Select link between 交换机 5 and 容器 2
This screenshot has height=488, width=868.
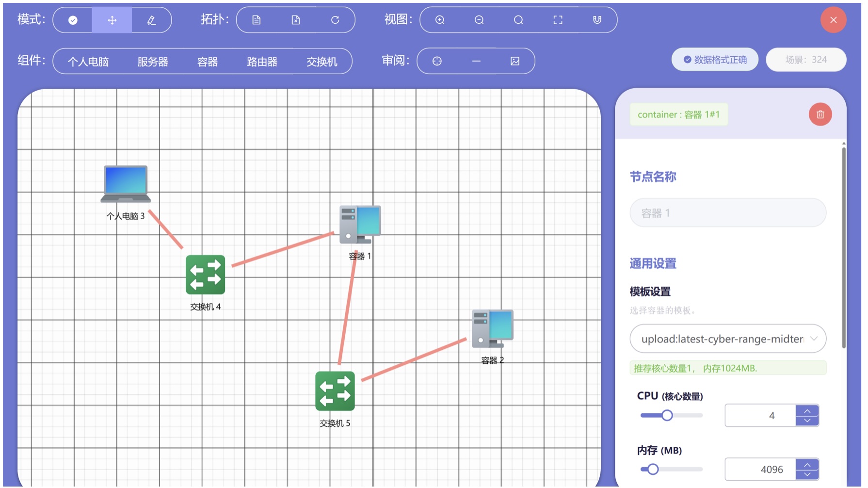point(414,359)
